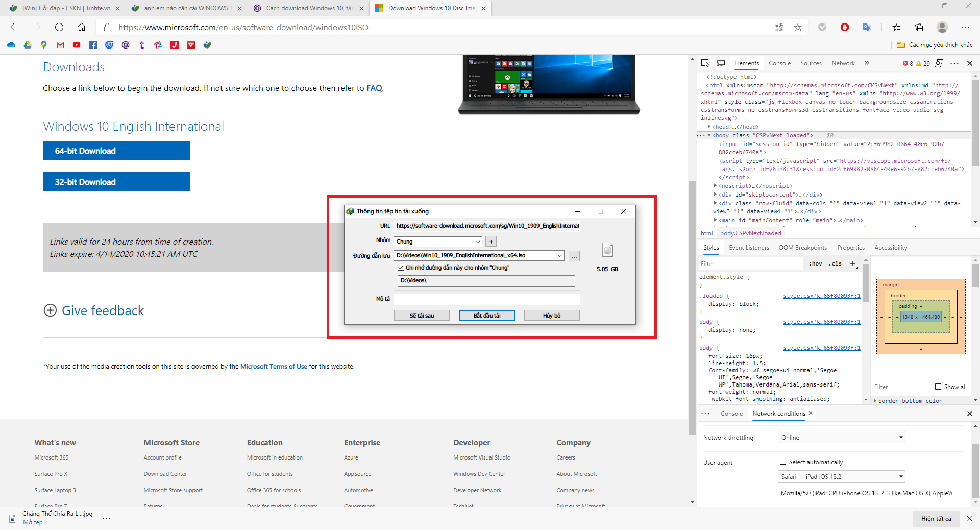The height and width of the screenshot is (530, 980).
Task: Enable Select automatically user agent checkbox
Action: (x=782, y=462)
